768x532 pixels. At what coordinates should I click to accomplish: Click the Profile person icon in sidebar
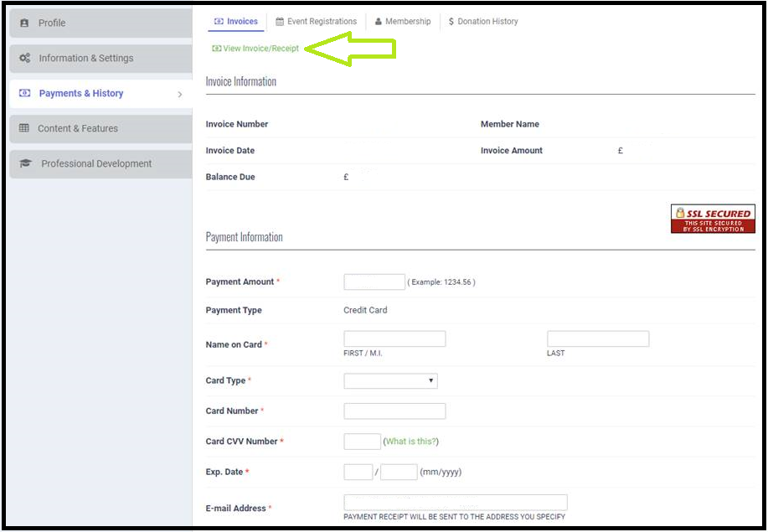pyautogui.click(x=24, y=23)
